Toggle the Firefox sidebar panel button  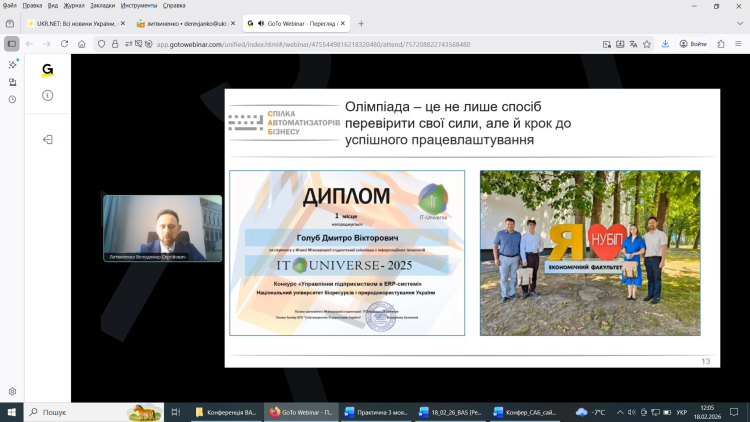(12, 44)
